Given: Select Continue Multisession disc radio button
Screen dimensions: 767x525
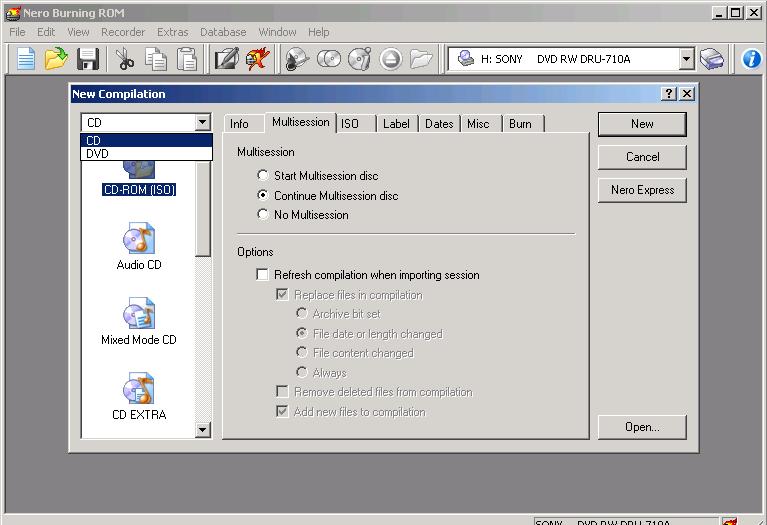Looking at the screenshot, I should 263,195.
